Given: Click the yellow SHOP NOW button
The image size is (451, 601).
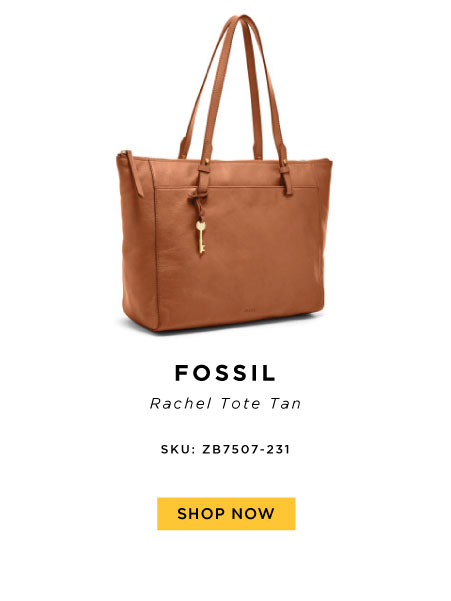Looking at the screenshot, I should pyautogui.click(x=226, y=513).
